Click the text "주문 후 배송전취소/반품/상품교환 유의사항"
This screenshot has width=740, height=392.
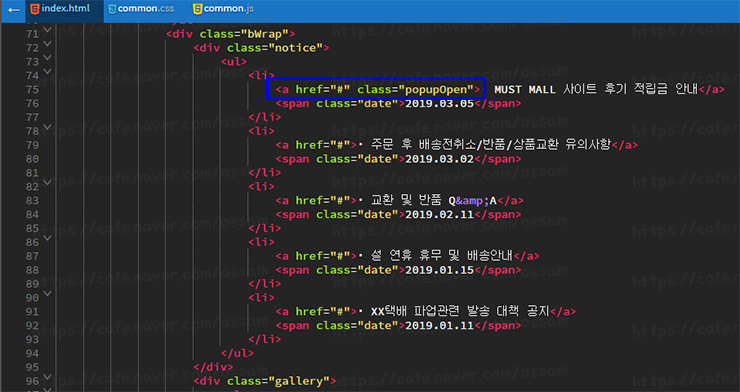click(x=491, y=145)
